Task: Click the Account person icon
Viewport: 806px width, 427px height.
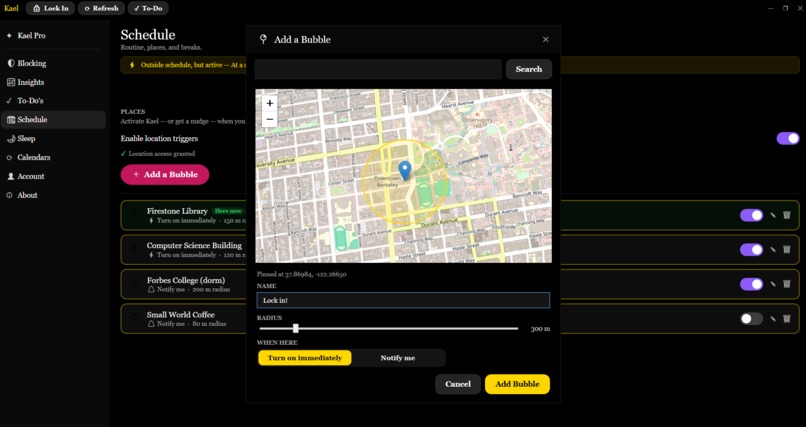Action: tap(11, 176)
